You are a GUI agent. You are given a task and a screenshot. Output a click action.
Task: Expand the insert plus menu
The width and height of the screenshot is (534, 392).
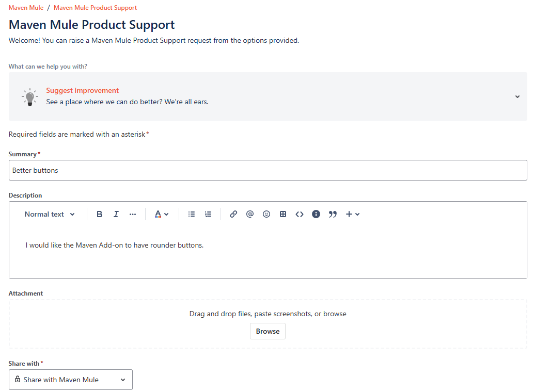[353, 214]
